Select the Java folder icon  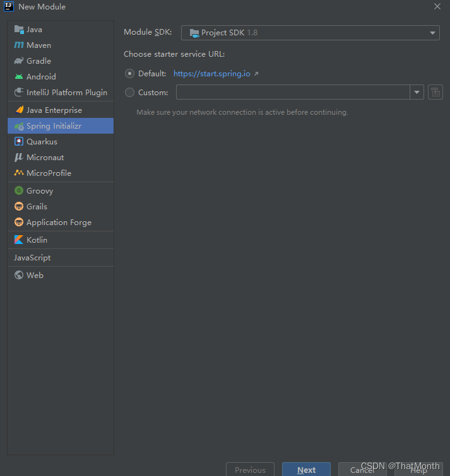19,30
